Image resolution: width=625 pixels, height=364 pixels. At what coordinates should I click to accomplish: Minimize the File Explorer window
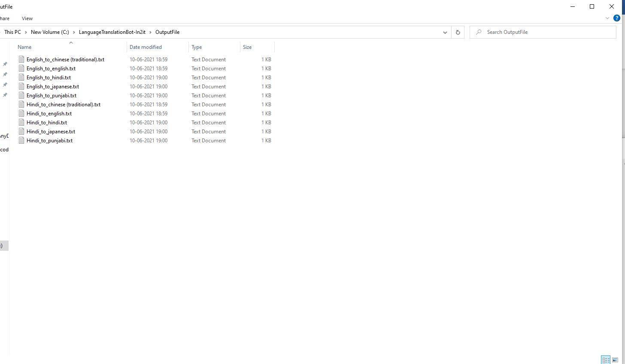coord(573,6)
